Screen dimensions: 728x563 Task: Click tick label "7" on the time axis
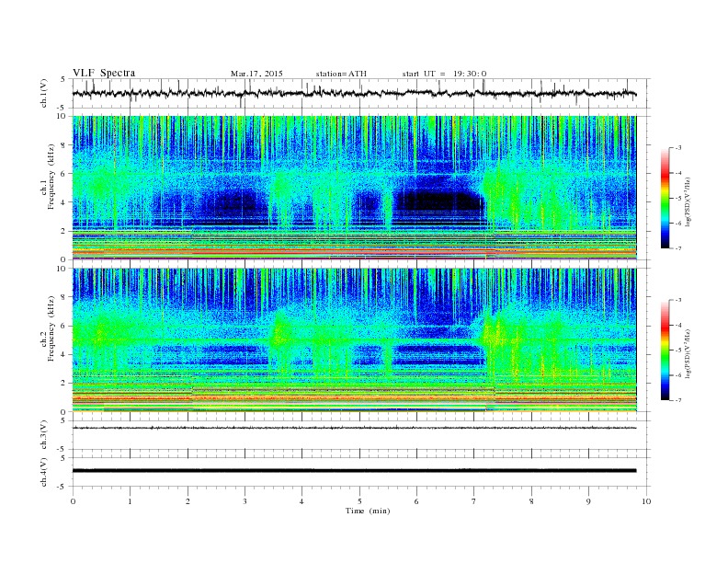474,501
